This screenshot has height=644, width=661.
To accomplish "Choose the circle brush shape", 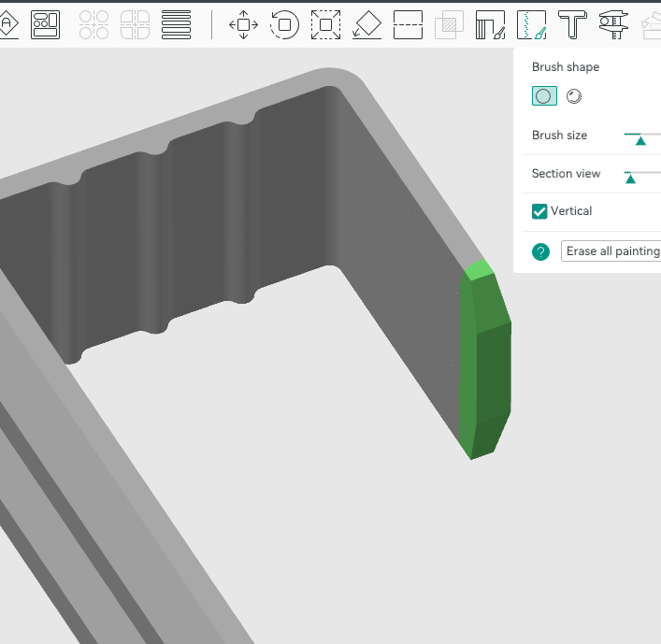I will tap(544, 95).
